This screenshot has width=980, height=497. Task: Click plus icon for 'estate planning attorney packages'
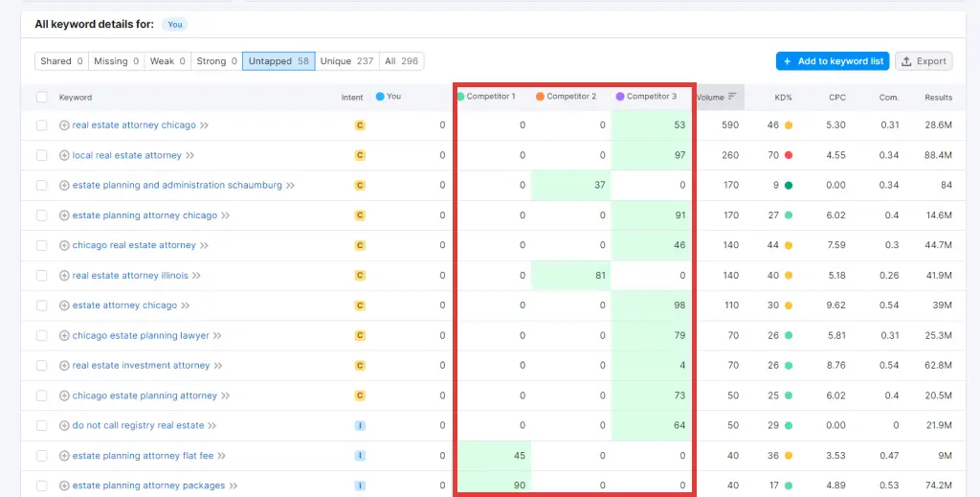click(x=64, y=486)
